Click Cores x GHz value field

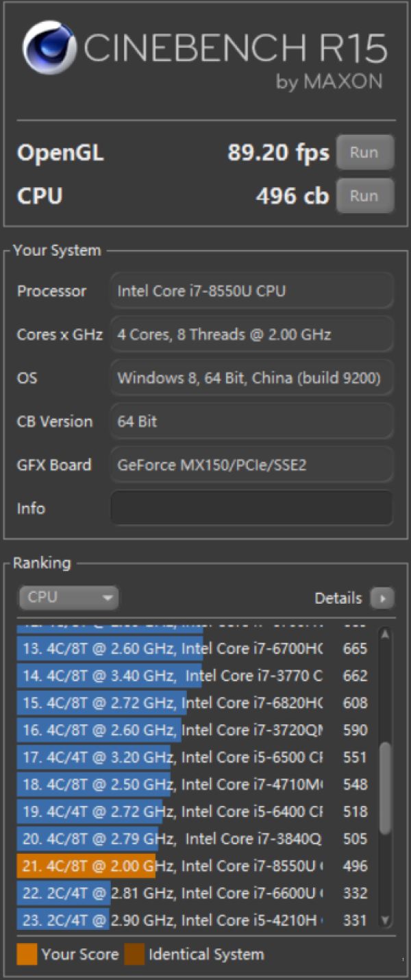[x=252, y=334]
